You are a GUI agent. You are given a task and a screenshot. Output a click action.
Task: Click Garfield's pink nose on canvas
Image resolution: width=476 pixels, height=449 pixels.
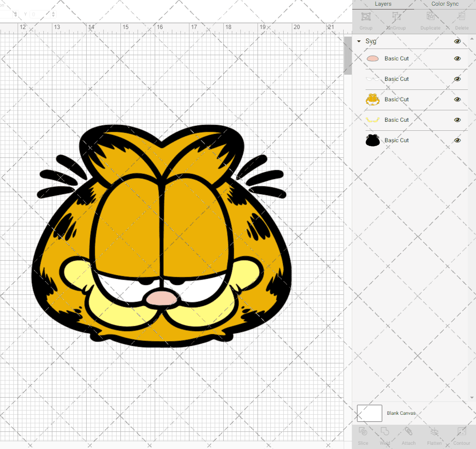point(161,298)
